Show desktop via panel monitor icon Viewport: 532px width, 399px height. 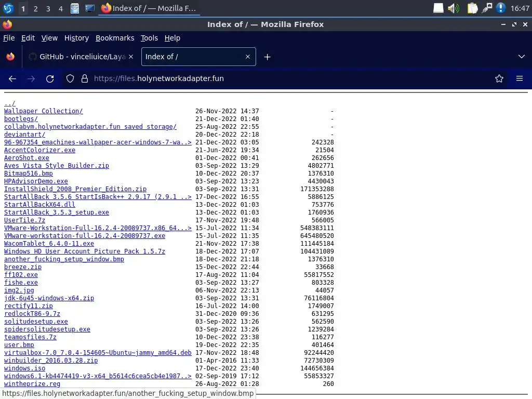tap(89, 8)
